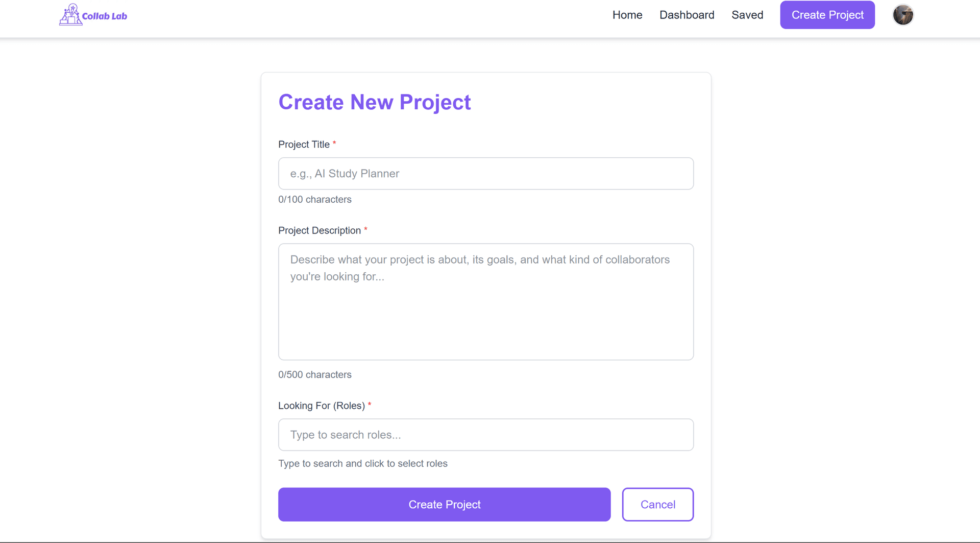The height and width of the screenshot is (543, 980).
Task: Focus the Project Description textarea
Action: pyautogui.click(x=485, y=301)
